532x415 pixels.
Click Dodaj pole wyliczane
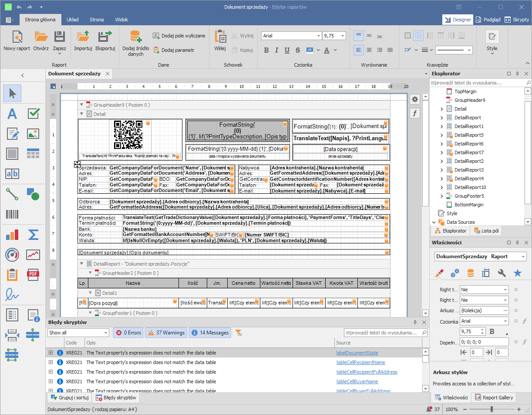point(179,36)
